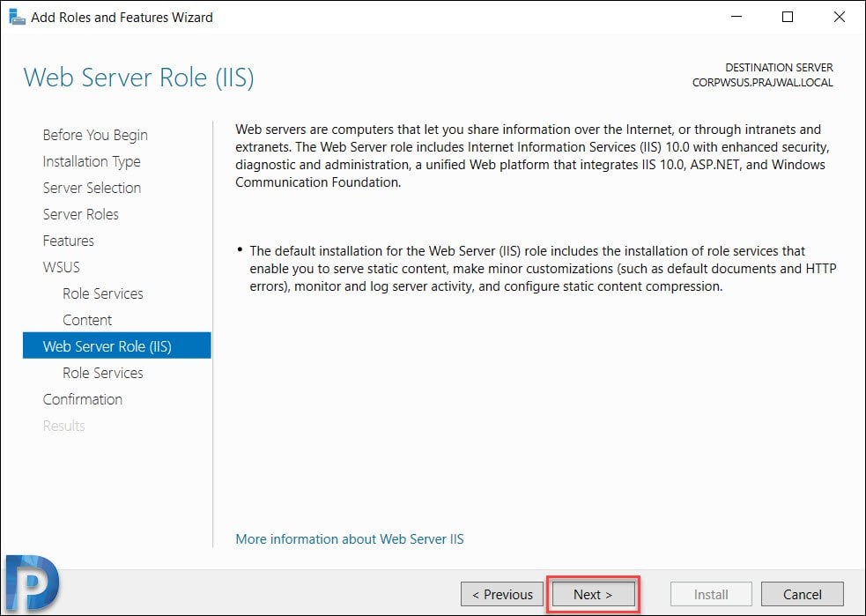Screen dimensions: 866x616
Task: Open Role Services under WSUS
Action: pyautogui.click(x=103, y=294)
